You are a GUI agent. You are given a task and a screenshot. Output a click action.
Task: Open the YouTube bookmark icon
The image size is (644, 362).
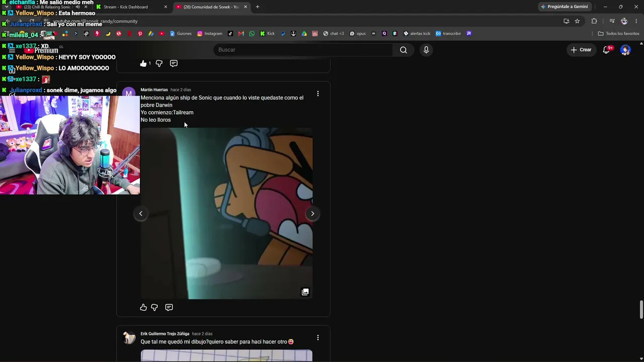click(x=162, y=34)
